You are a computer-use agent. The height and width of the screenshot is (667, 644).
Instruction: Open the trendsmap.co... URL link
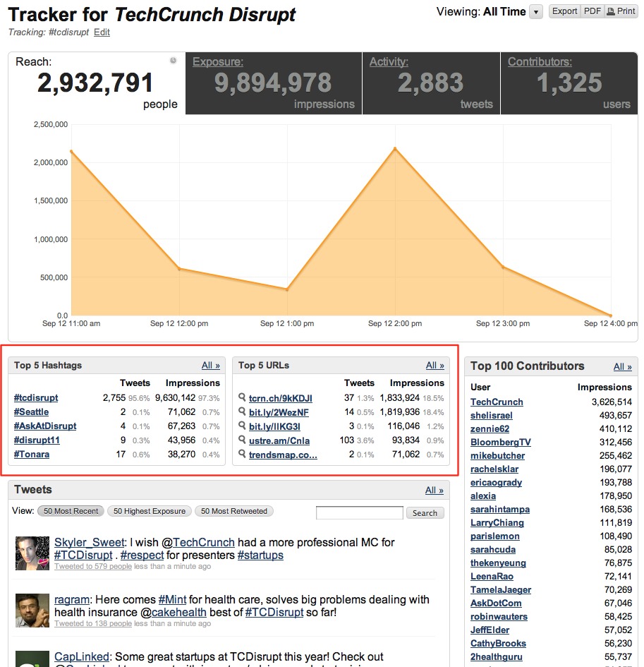[x=283, y=455]
